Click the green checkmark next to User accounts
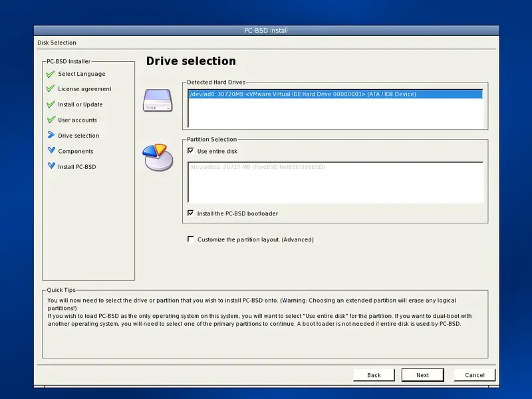The width and height of the screenshot is (532, 399). point(51,120)
